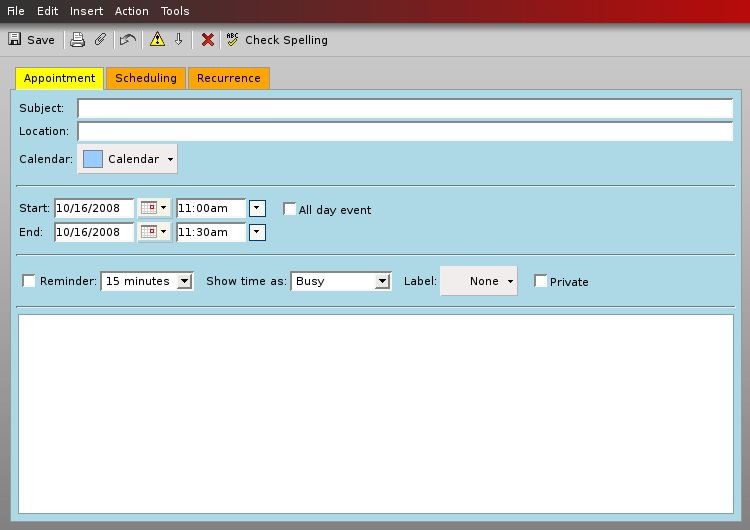Click the Check Spelling button
750x530 pixels.
pos(277,40)
